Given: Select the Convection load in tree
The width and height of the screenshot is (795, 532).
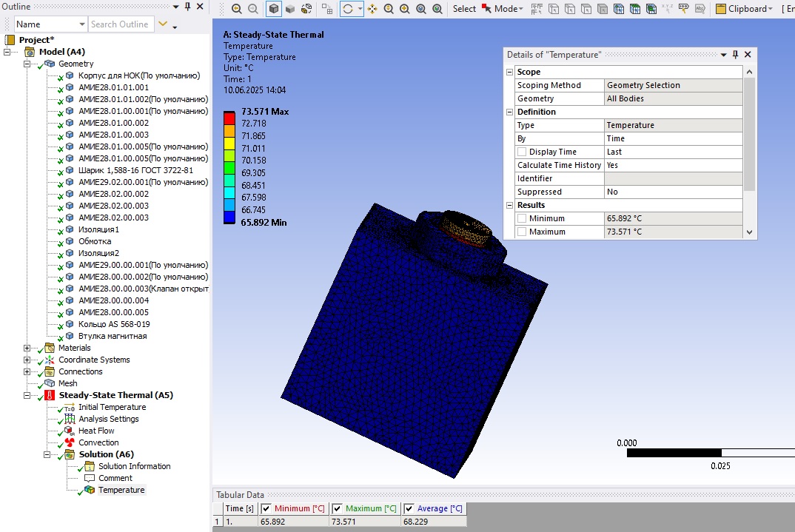Looking at the screenshot, I should 98,442.
